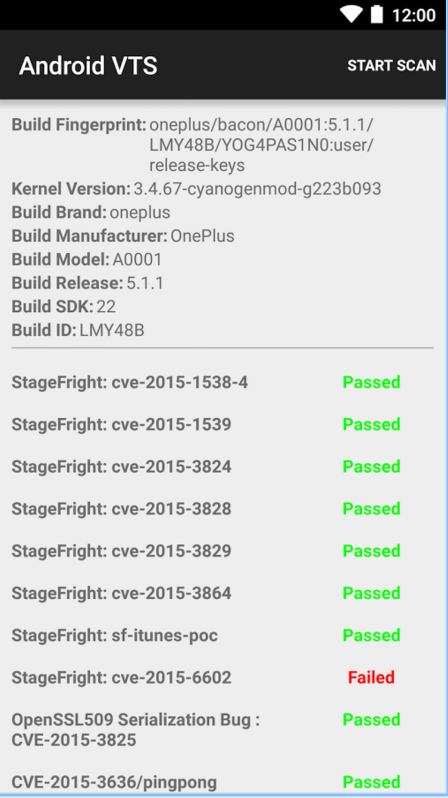Tap the battery status icon
The width and height of the screenshot is (448, 798).
click(x=377, y=14)
